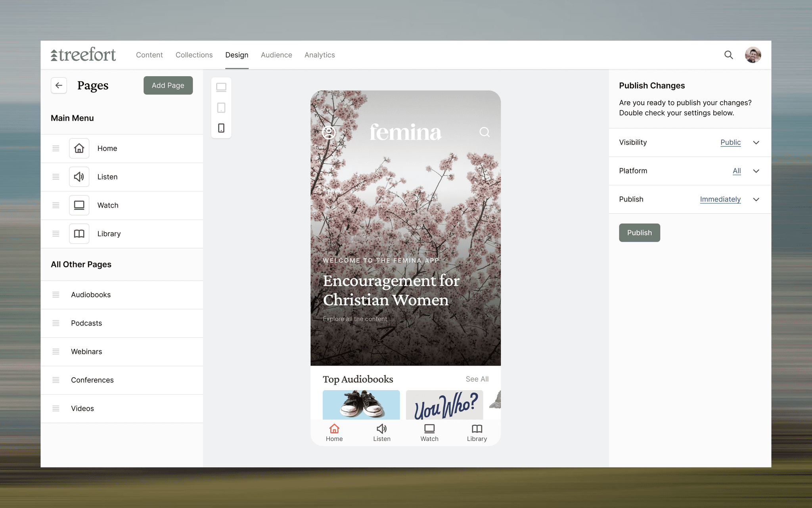This screenshot has width=812, height=508.
Task: Select the Listen page speaker icon
Action: pyautogui.click(x=79, y=177)
